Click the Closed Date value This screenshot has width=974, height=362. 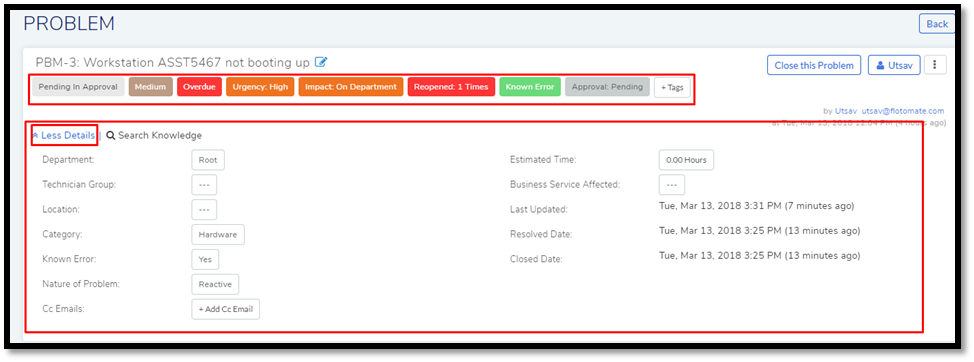click(760, 255)
